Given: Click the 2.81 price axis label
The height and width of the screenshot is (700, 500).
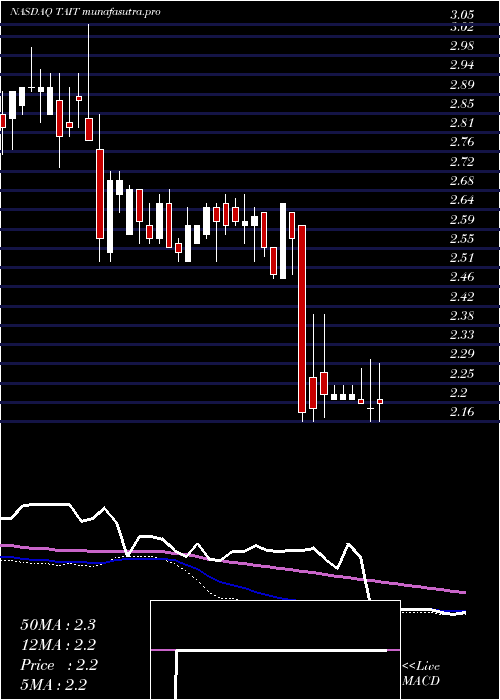Looking at the screenshot, I should (462, 123).
